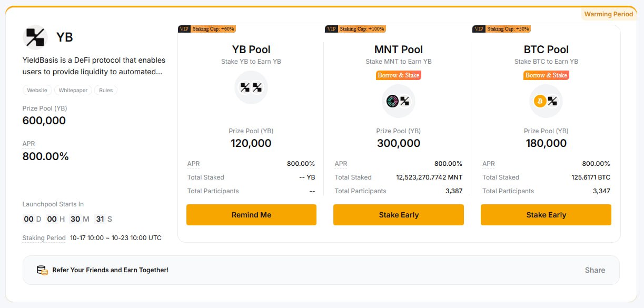
Task: Click Share in the referral banner
Action: pyautogui.click(x=595, y=270)
